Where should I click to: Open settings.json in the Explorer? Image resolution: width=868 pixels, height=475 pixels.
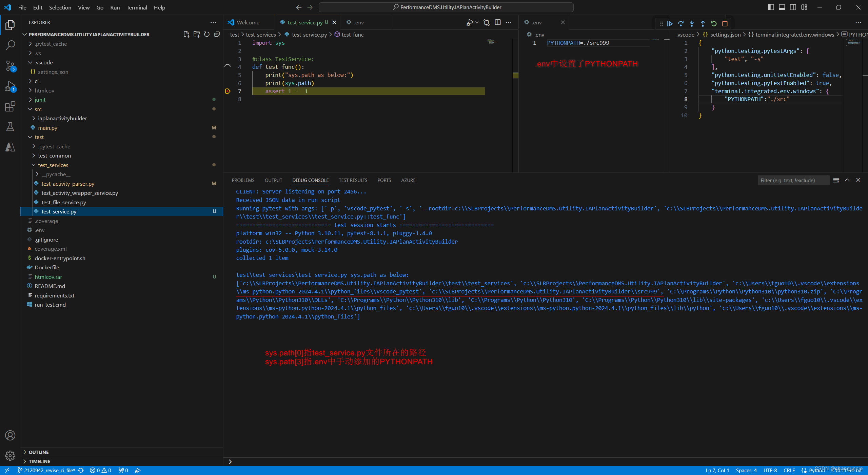[x=53, y=72]
